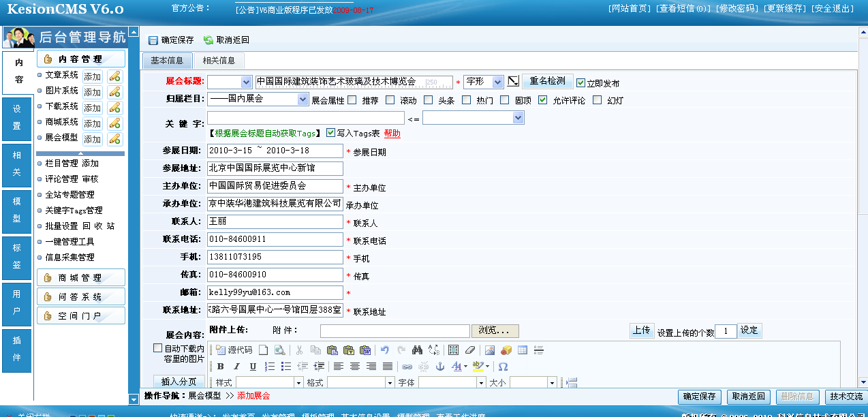868x417 pixels.
Task: Uncheck the 立即发布 checkbox
Action: pos(581,83)
